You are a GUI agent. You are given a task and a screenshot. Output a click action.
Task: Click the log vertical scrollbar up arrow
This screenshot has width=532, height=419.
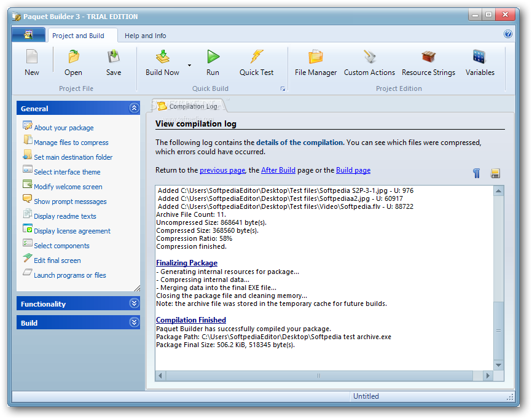498,191
